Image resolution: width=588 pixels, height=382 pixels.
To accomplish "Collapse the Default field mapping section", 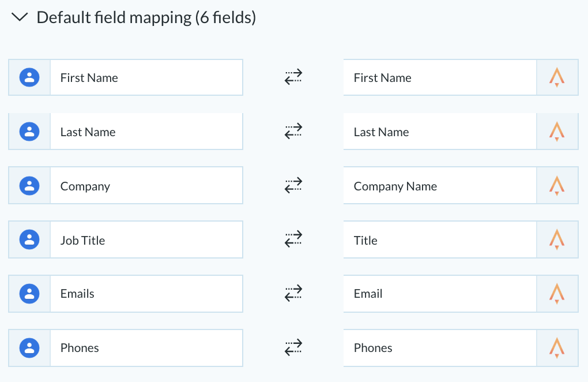I will coord(20,17).
